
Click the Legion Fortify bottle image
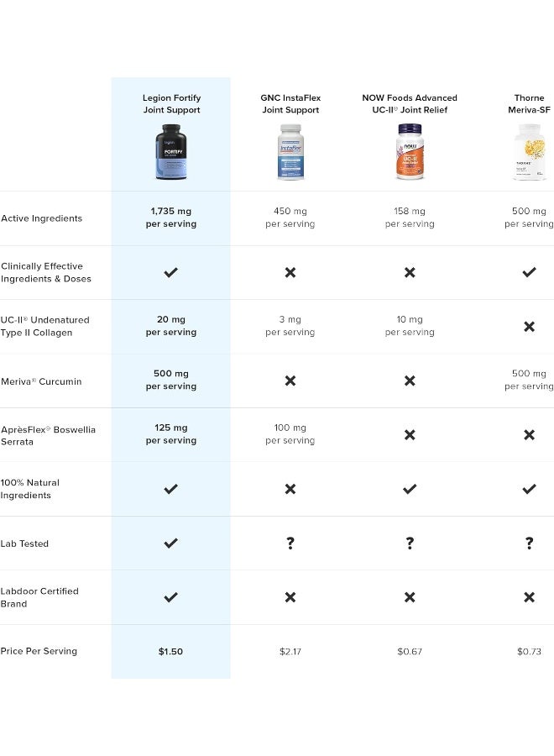(171, 152)
